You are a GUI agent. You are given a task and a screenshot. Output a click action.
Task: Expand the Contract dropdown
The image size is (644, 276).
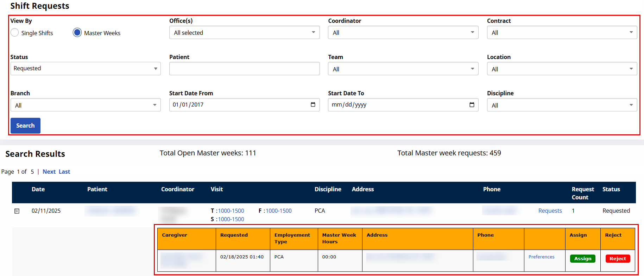point(562,33)
